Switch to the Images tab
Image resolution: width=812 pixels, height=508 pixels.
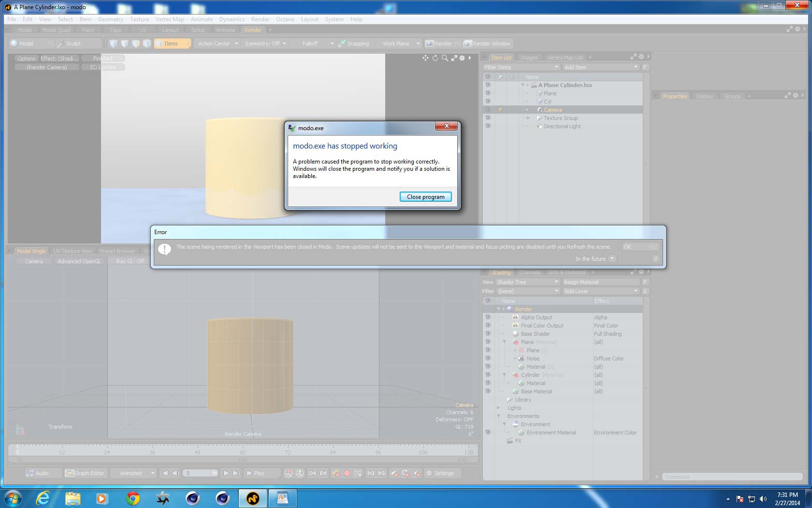point(529,58)
